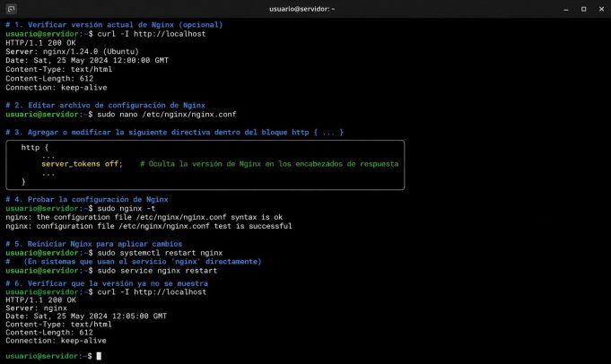Click the last 'Connection: keep-alive' line
The image size is (611, 364).
56,341
